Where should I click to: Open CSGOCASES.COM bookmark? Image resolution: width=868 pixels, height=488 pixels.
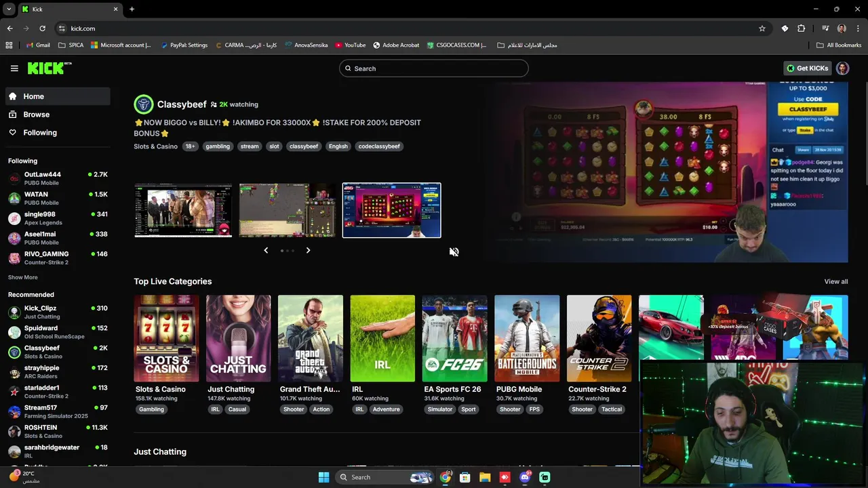[456, 45]
